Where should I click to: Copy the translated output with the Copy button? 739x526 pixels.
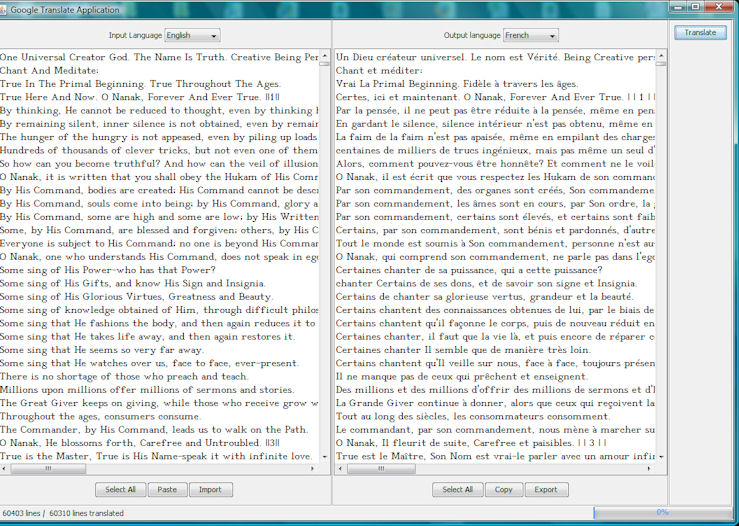(x=504, y=490)
